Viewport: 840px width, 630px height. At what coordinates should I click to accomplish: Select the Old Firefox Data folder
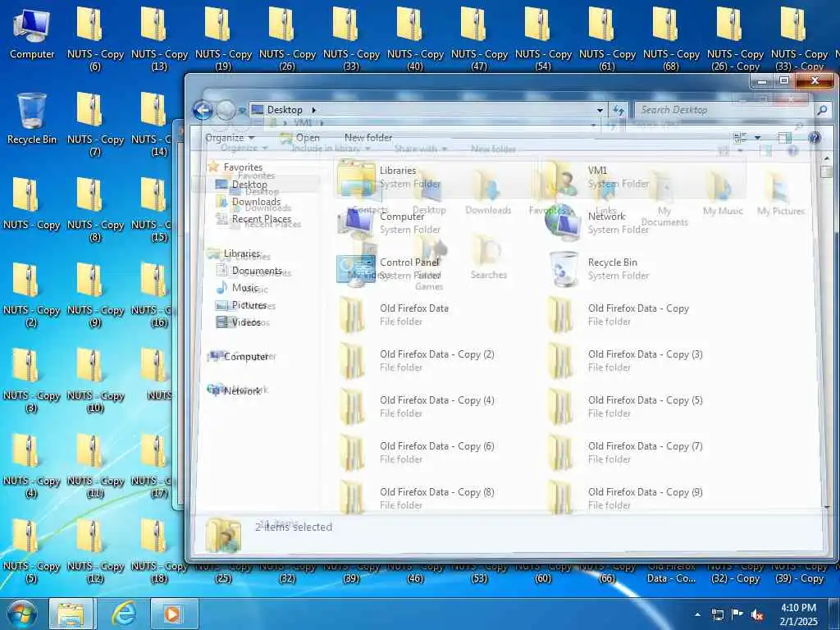click(x=434, y=315)
